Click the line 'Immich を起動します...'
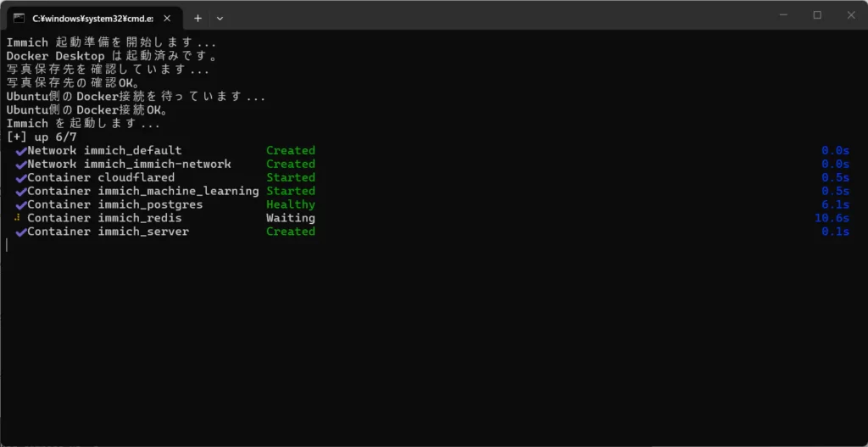The width and height of the screenshot is (868, 447). click(84, 124)
